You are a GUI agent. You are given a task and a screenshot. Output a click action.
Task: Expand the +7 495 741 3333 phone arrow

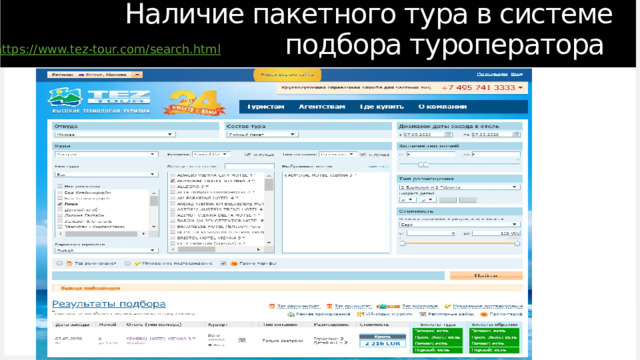520,88
